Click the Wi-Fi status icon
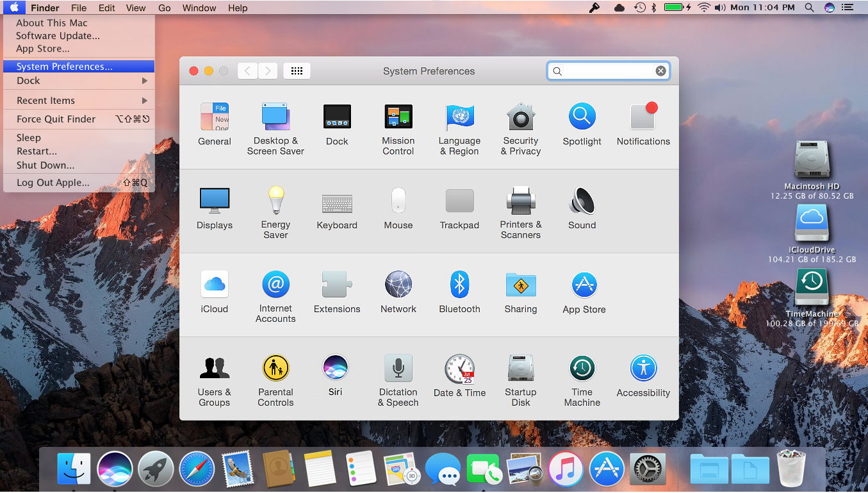This screenshot has height=493, width=868. (x=705, y=8)
